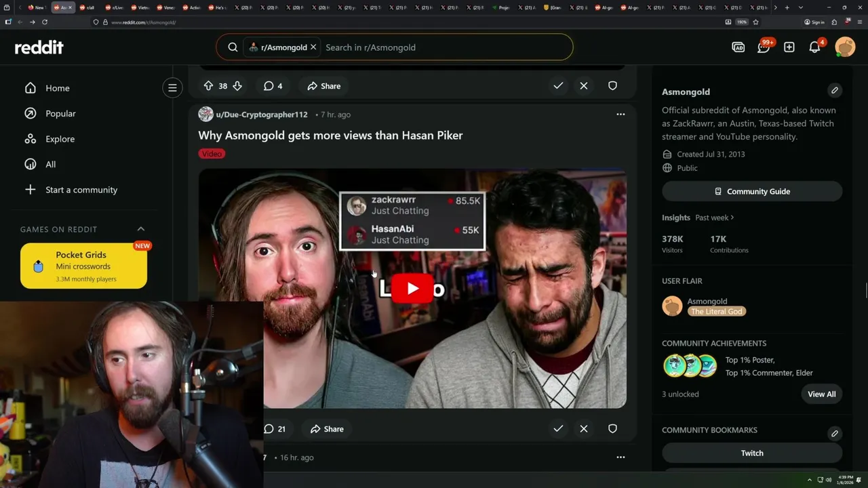Approve the upper post with the checkmark
Image resolution: width=868 pixels, height=488 pixels.
pos(558,86)
